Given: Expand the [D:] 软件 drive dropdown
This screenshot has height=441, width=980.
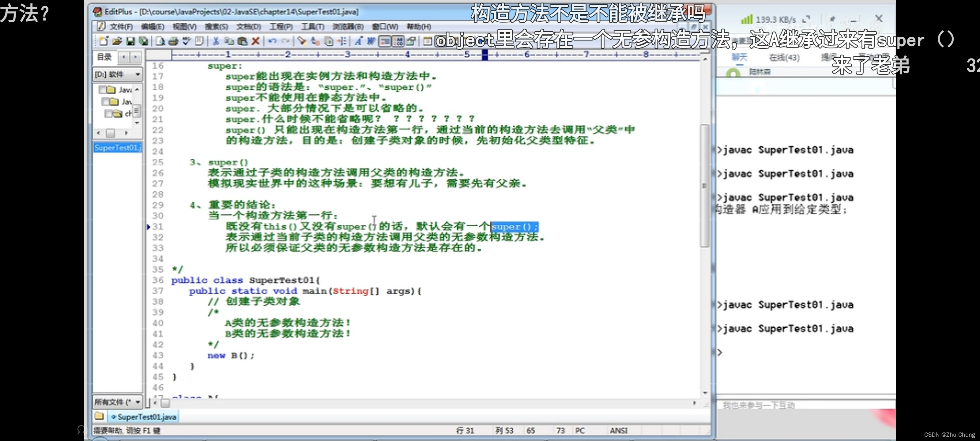Looking at the screenshot, I should tap(137, 74).
